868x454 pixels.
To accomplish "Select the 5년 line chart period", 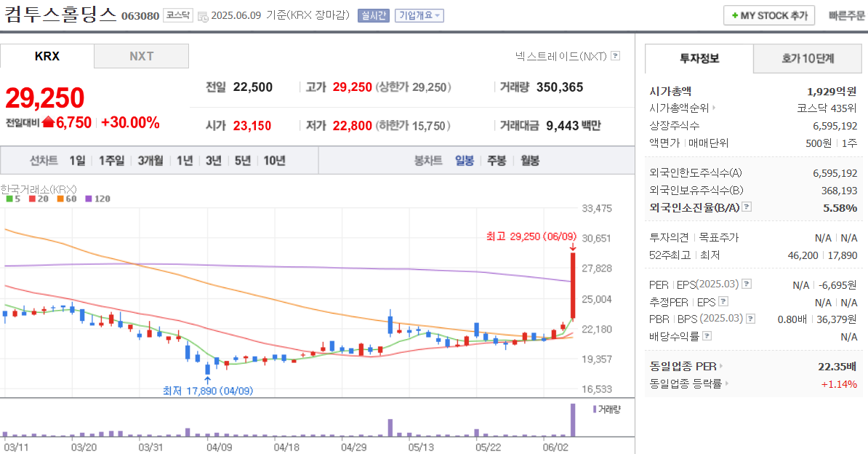I will point(243,161).
